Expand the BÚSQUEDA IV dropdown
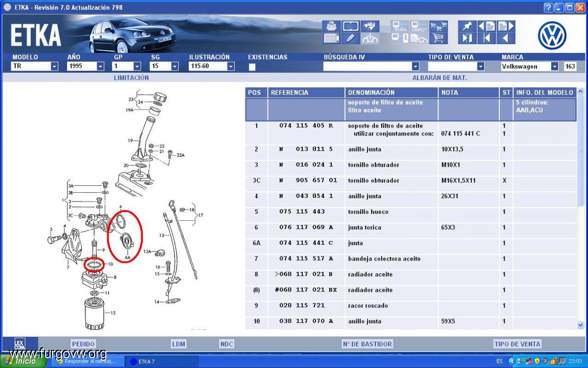The height and width of the screenshot is (368, 588). (x=416, y=66)
